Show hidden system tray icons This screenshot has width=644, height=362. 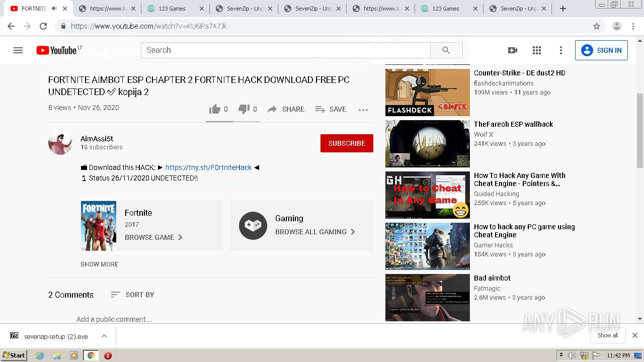coord(561,355)
